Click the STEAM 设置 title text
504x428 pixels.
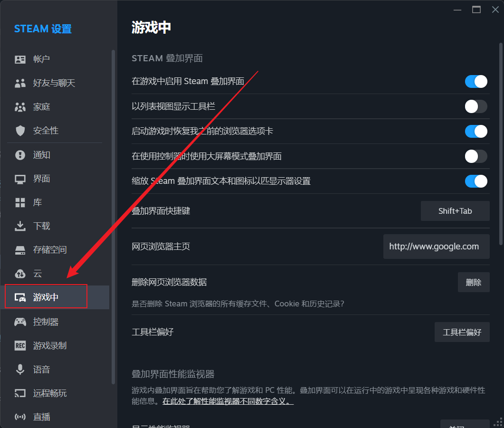pyautogui.click(x=43, y=29)
